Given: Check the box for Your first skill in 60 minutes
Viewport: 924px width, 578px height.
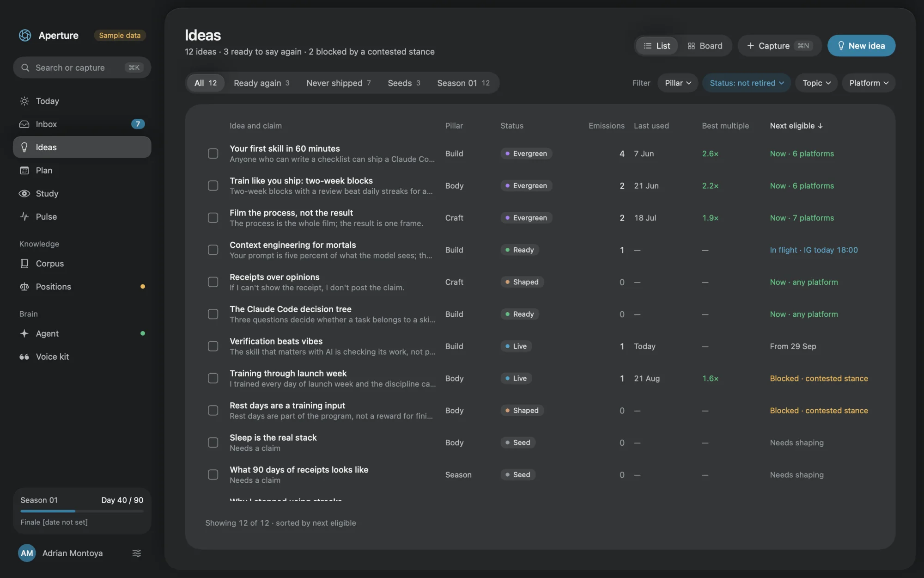Looking at the screenshot, I should point(213,154).
